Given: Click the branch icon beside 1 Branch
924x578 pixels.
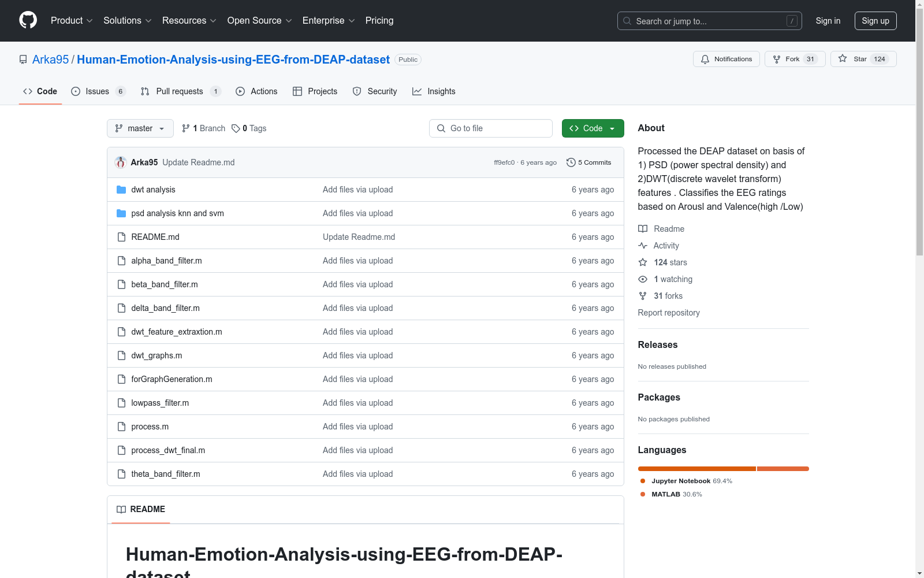Looking at the screenshot, I should tap(186, 128).
